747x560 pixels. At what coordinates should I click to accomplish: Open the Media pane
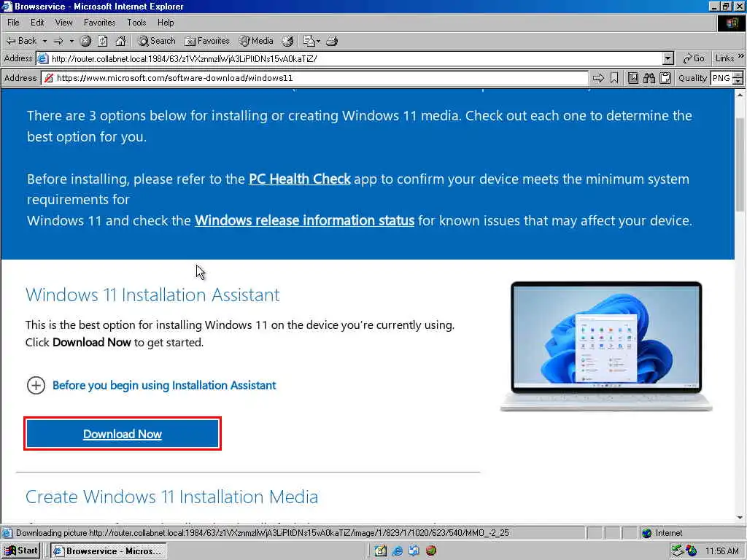click(x=256, y=41)
